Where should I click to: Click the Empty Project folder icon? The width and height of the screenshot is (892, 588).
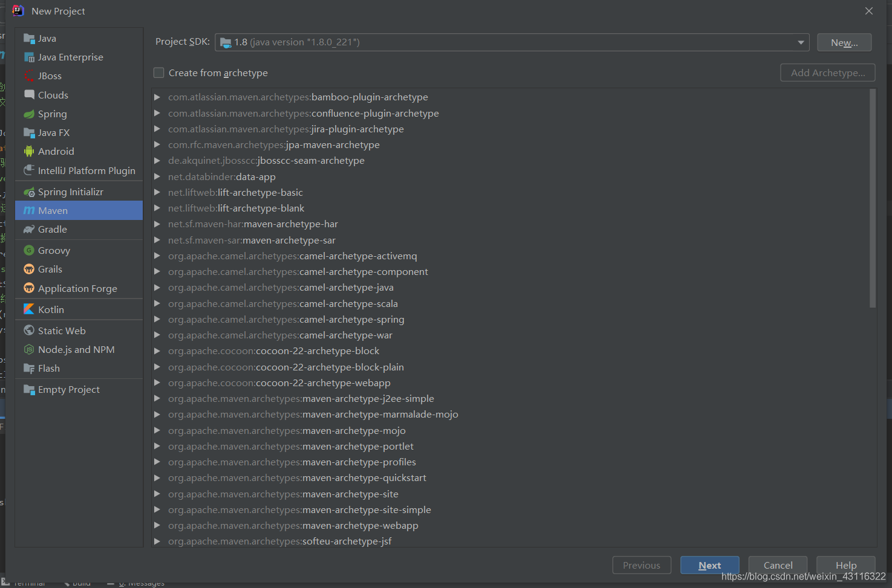(29, 390)
